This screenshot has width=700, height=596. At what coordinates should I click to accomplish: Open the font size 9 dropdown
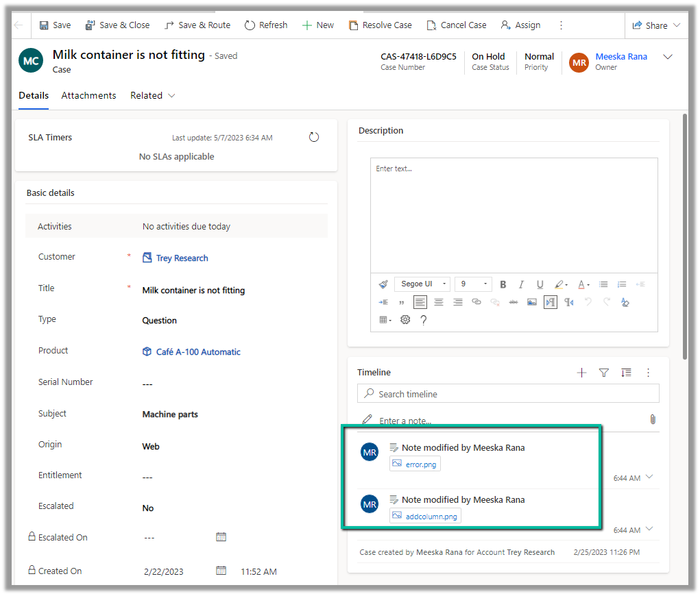[x=474, y=284]
